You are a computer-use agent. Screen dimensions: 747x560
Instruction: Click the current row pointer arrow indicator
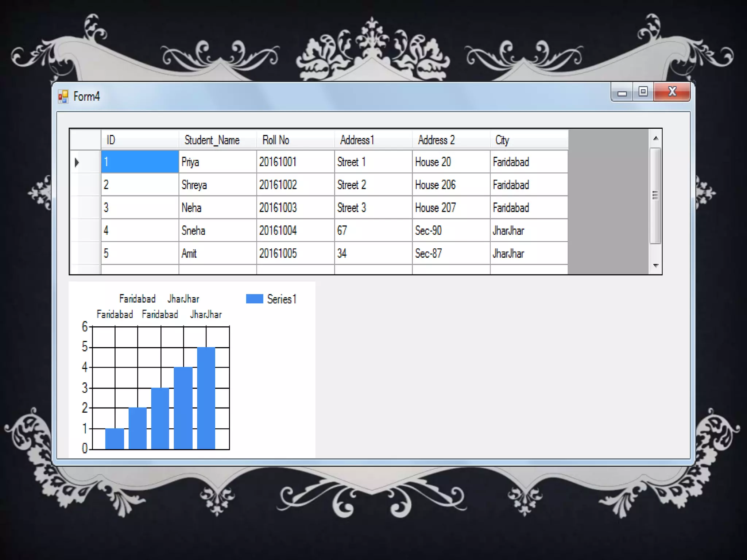(77, 162)
